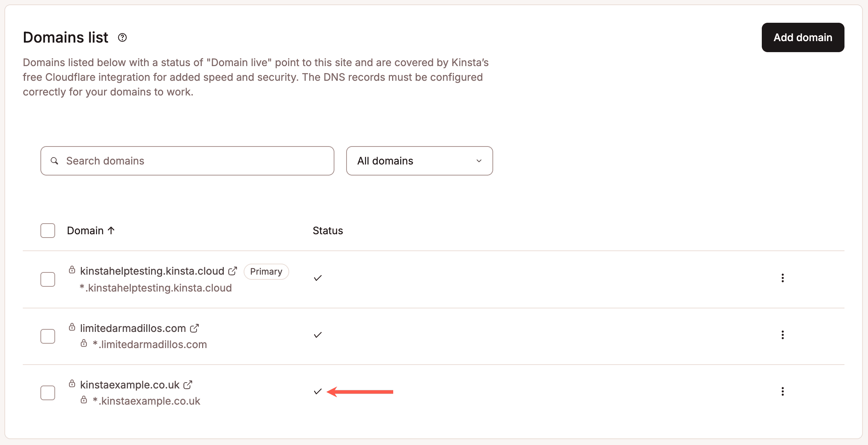Image resolution: width=868 pixels, height=445 pixels.
Task: Check the limitedarmadillos.com row checkbox
Action: click(x=47, y=336)
